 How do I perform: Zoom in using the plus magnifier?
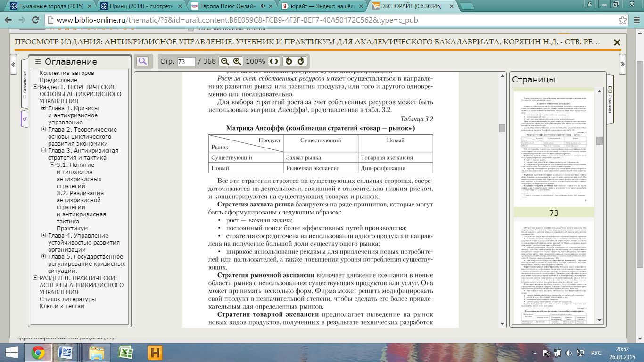coord(237,61)
